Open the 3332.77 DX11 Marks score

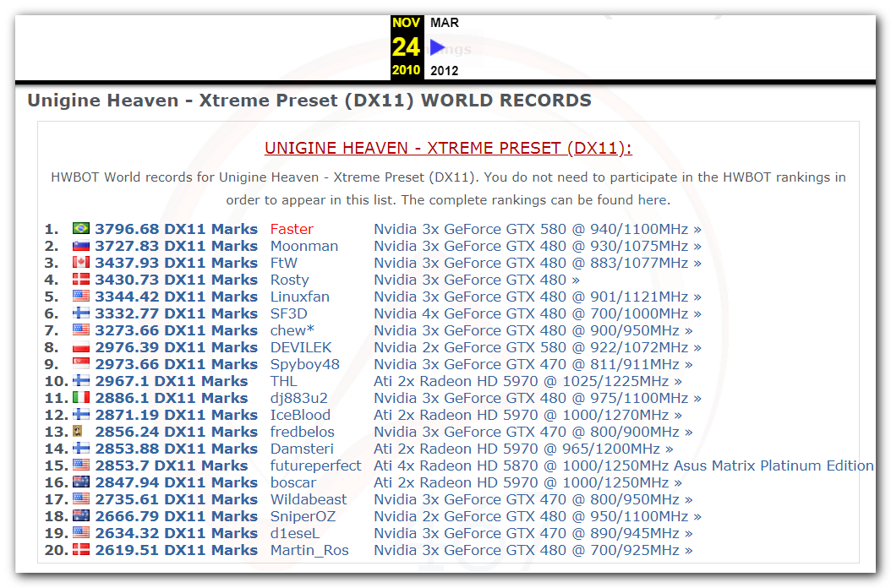(x=176, y=313)
